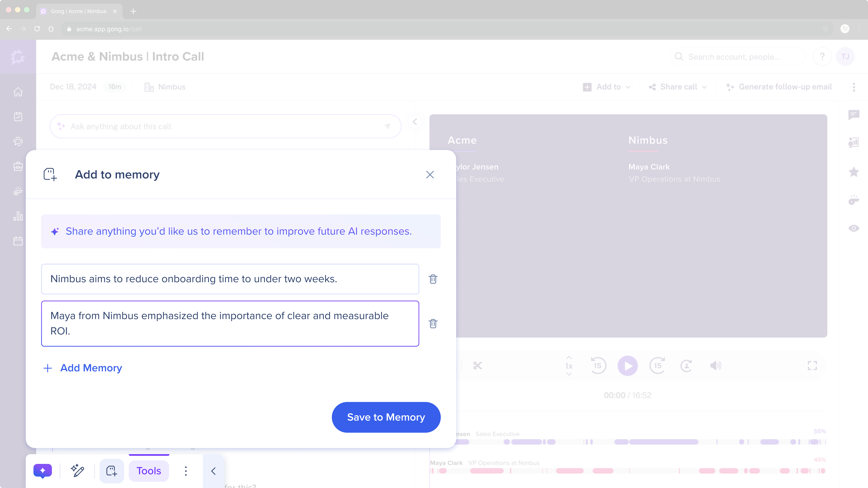Toggle the eye visibility icon
The image size is (868, 488).
click(x=854, y=228)
